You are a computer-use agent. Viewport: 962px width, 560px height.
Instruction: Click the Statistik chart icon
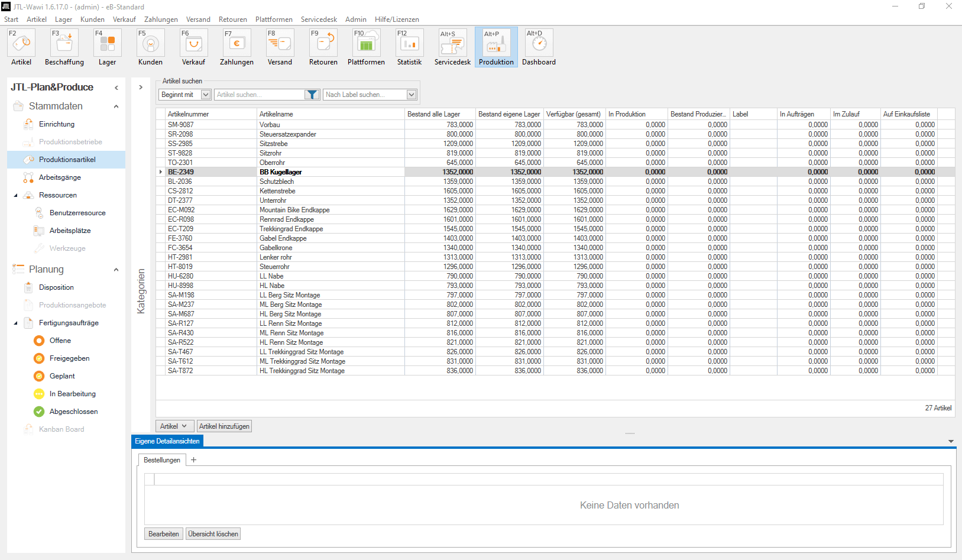[x=409, y=44]
